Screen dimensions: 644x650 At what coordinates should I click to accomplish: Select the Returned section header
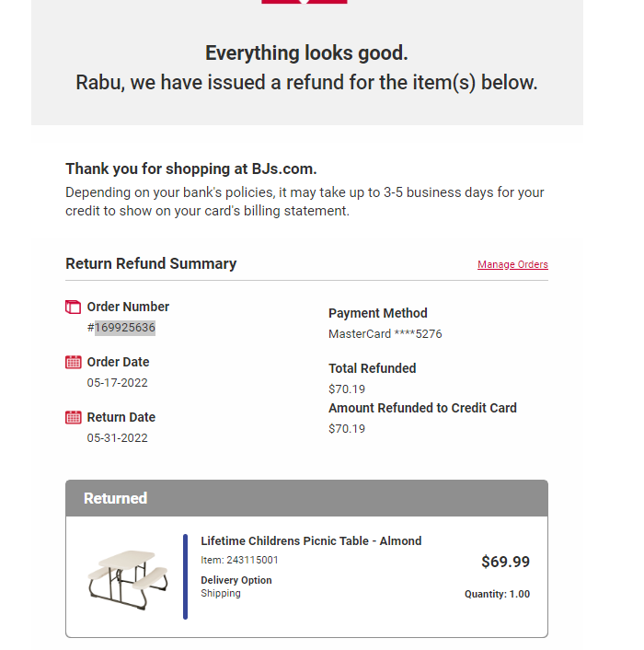307,498
